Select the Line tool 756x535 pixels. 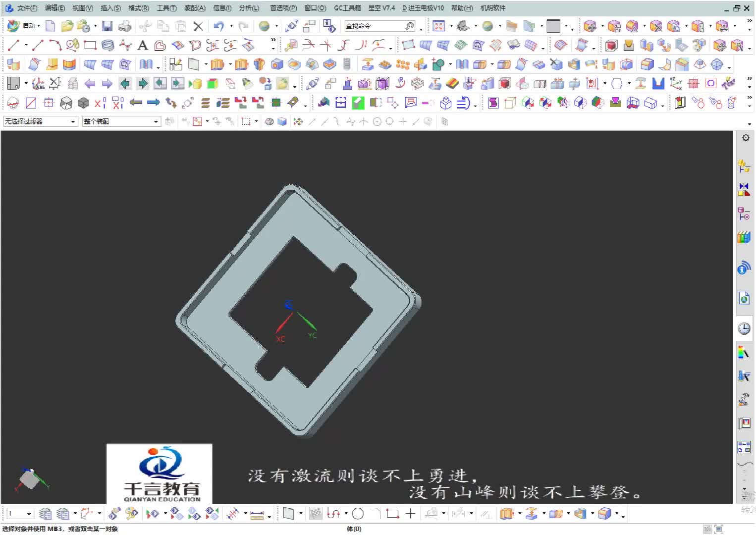click(x=13, y=46)
